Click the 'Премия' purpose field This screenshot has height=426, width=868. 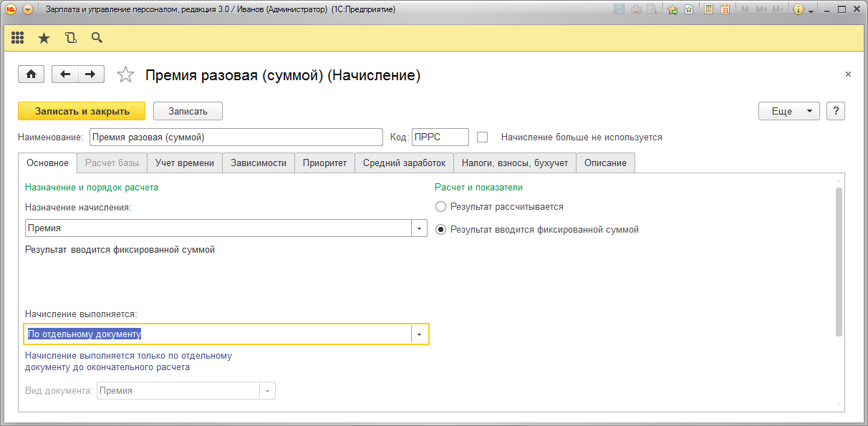tap(218, 228)
